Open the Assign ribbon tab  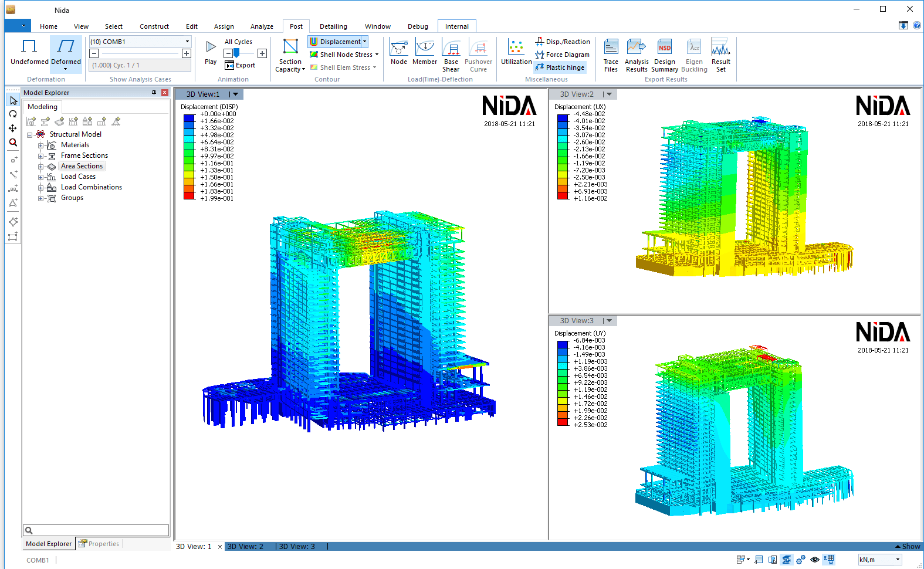tap(224, 26)
